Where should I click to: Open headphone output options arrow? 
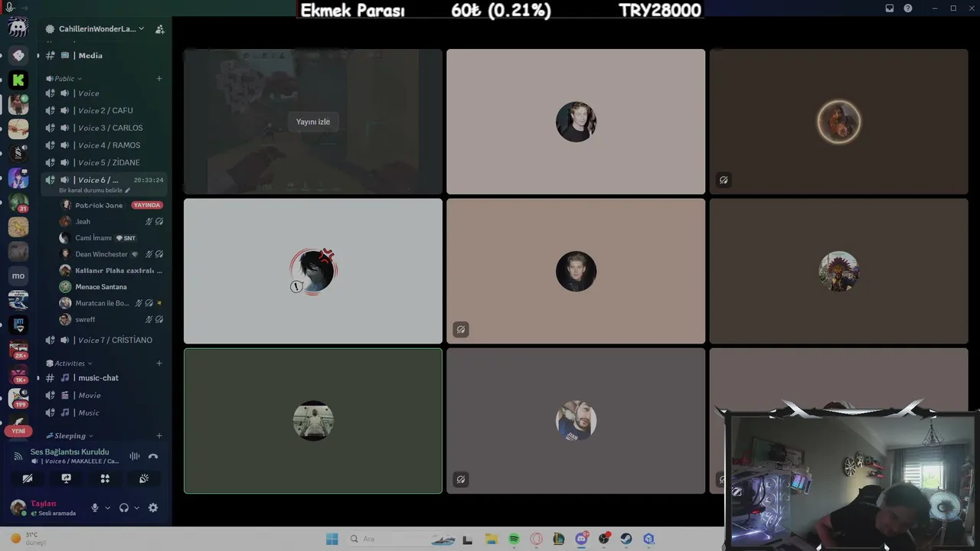pos(137,507)
